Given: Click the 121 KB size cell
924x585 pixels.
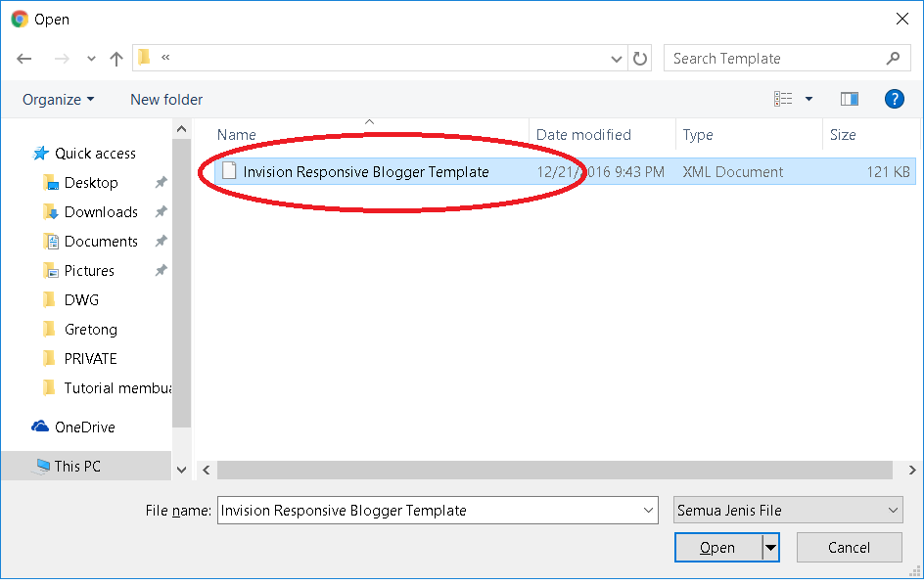Looking at the screenshot, I should click(x=888, y=172).
